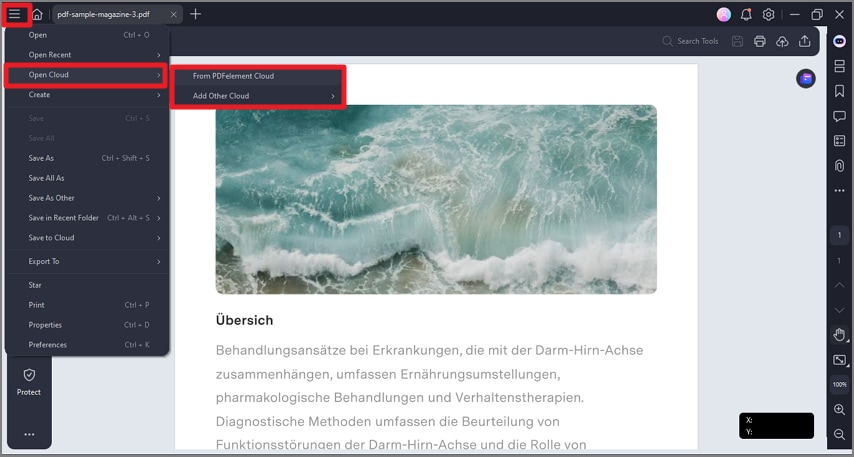Open Preferences from the menu
This screenshot has width=854, height=457.
pyautogui.click(x=87, y=345)
